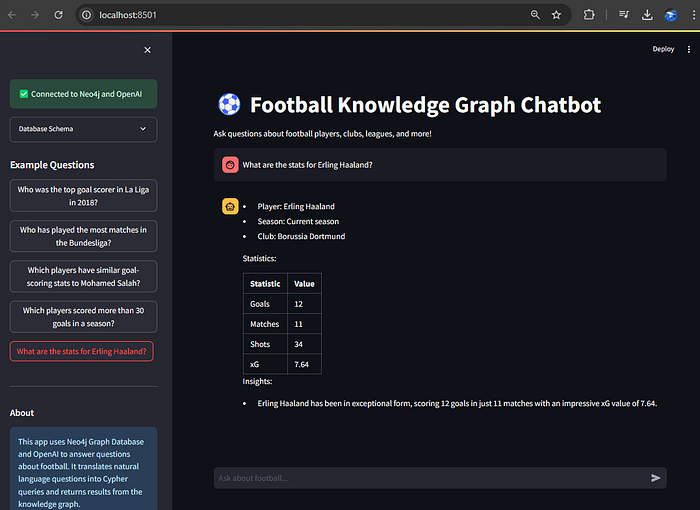Click the value 12 in Goals row

(x=298, y=304)
